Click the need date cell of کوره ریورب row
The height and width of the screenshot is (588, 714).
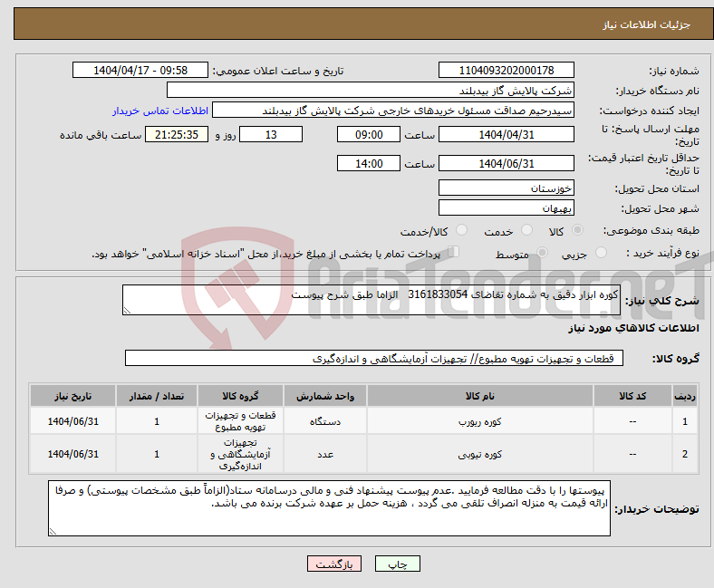pyautogui.click(x=72, y=421)
